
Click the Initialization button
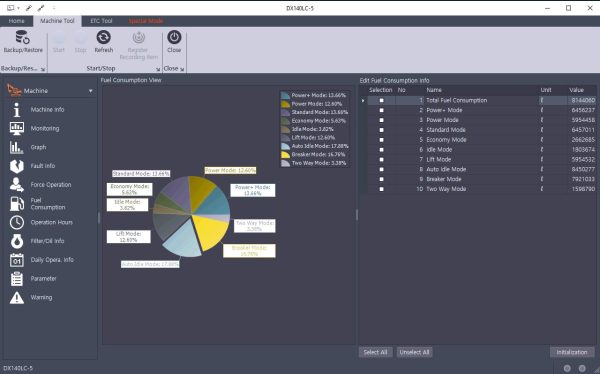(x=572, y=352)
